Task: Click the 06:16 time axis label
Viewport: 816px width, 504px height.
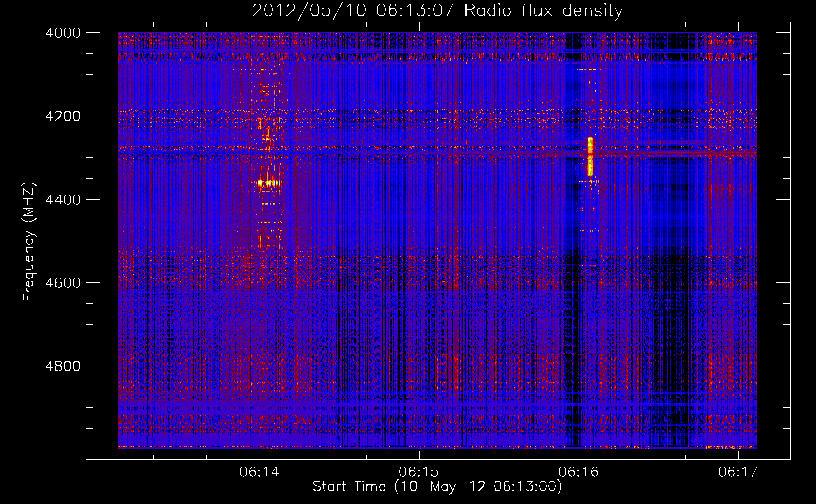Action: click(578, 472)
